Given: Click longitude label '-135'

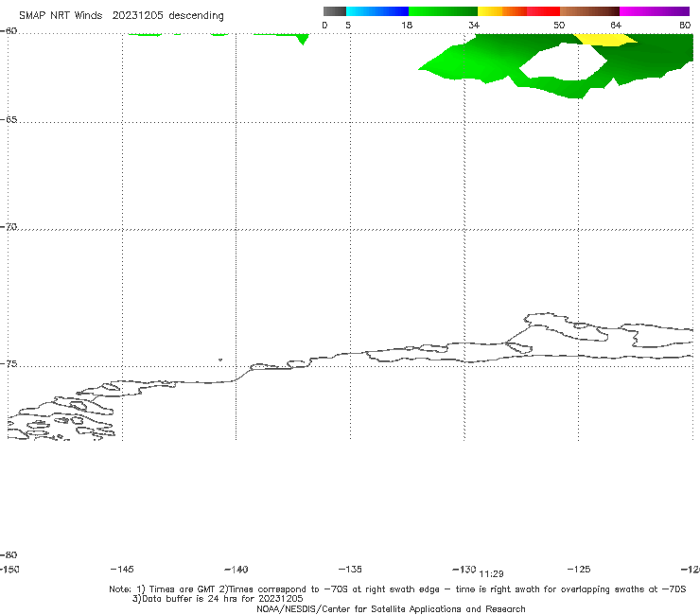Looking at the screenshot, I should [350, 570].
